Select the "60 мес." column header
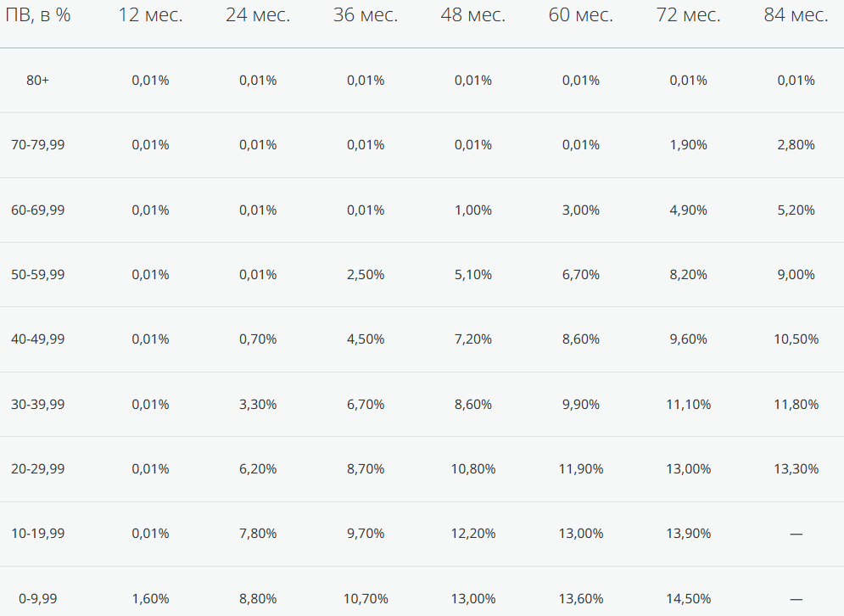The image size is (844, 616). point(581,15)
